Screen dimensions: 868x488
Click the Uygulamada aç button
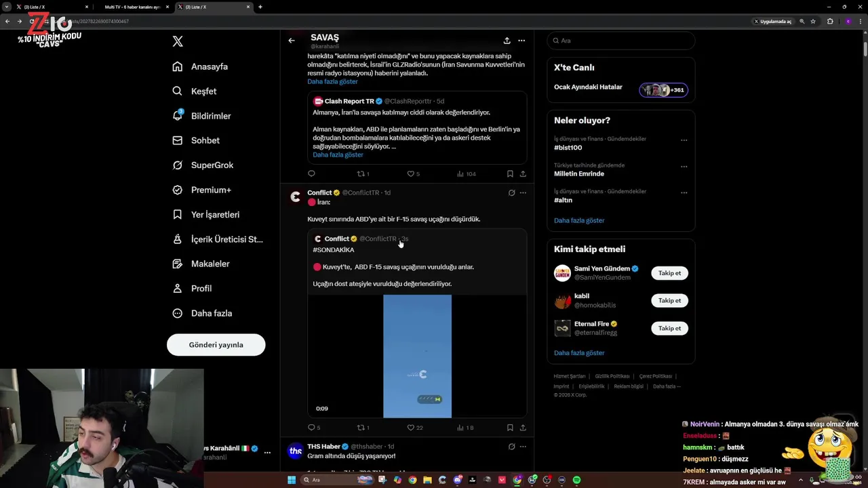click(773, 21)
